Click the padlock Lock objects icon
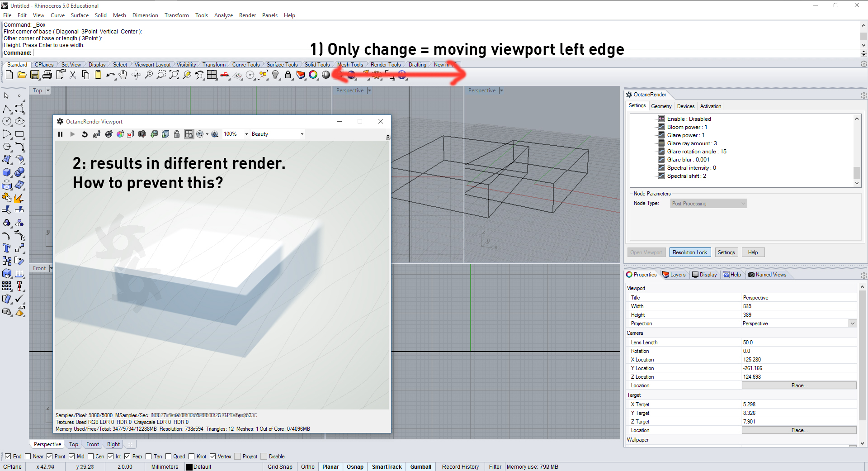Screen dimensions: 868x471 point(288,75)
